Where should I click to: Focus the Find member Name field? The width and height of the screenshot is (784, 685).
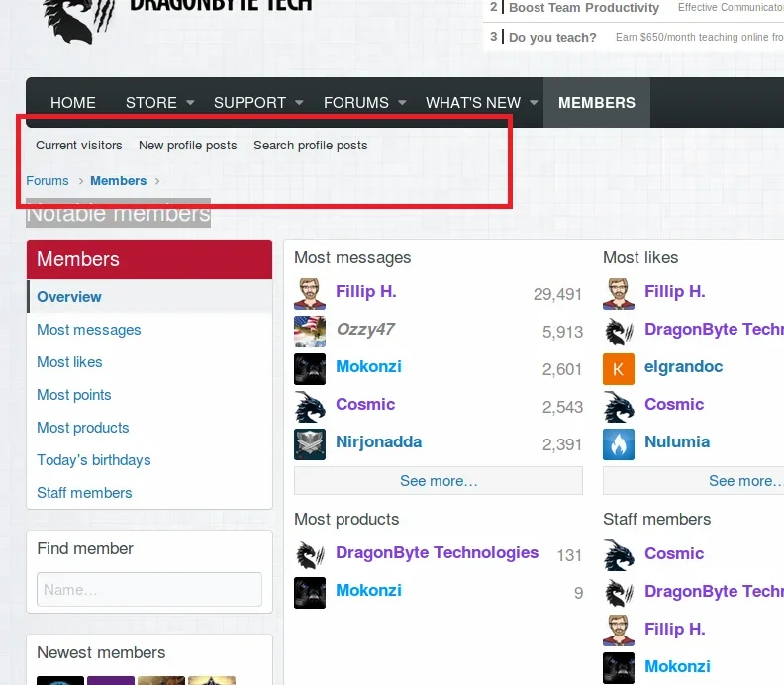tap(149, 590)
